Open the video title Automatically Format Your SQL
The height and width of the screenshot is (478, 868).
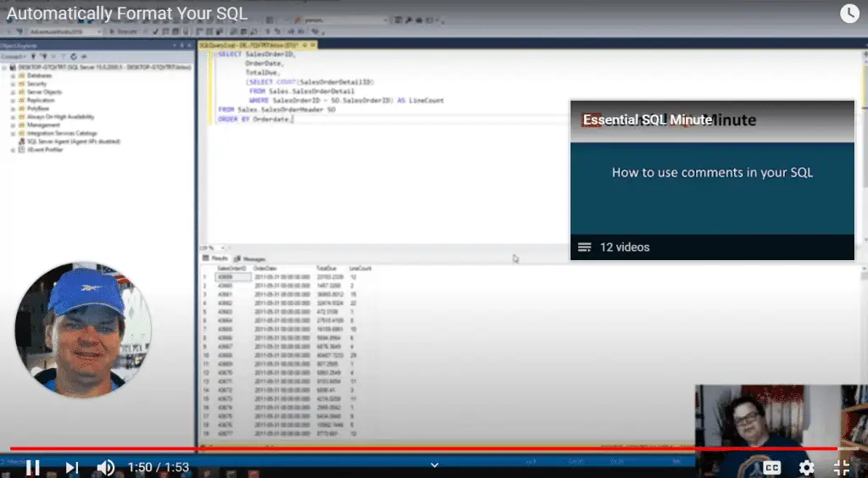point(127,14)
